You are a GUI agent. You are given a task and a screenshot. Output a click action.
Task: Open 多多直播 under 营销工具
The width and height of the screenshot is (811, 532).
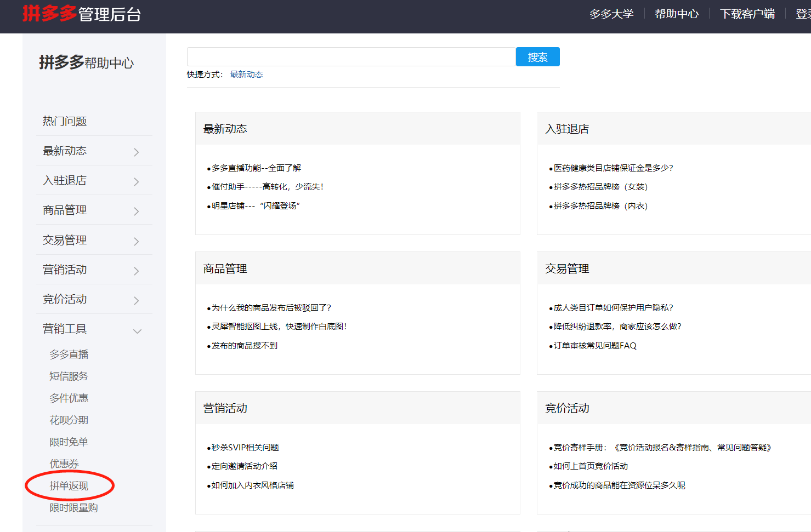pos(69,354)
